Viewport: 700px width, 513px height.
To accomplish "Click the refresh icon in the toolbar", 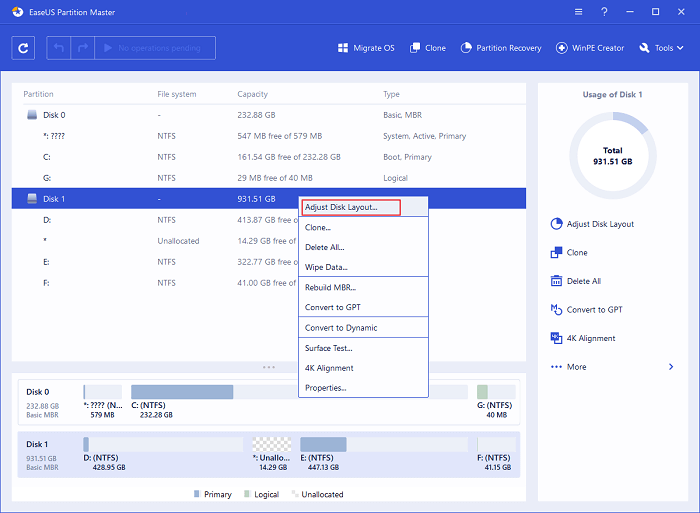I will (26, 48).
